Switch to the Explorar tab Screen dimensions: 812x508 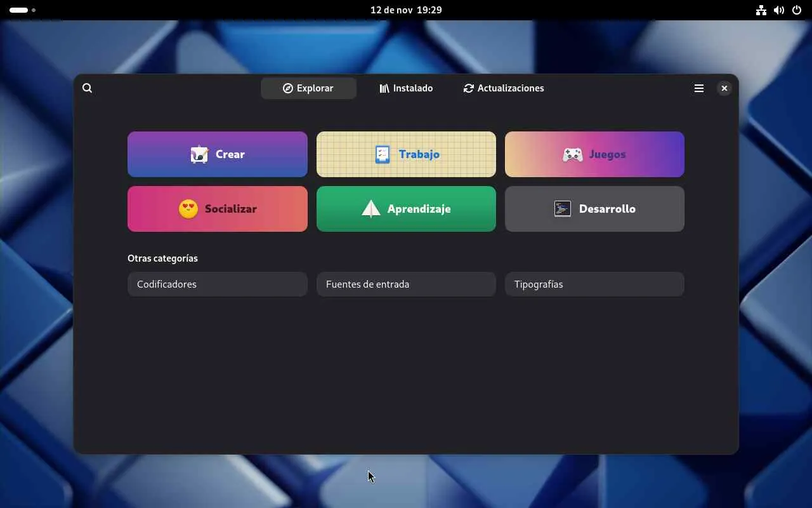[x=308, y=88]
